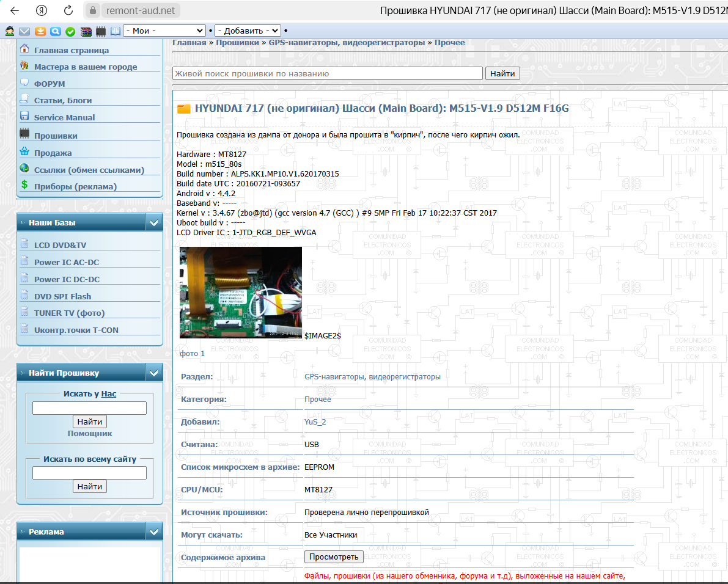The image size is (728, 584).
Task: Click the globe icon beside Ссылки
Action: tap(24, 169)
